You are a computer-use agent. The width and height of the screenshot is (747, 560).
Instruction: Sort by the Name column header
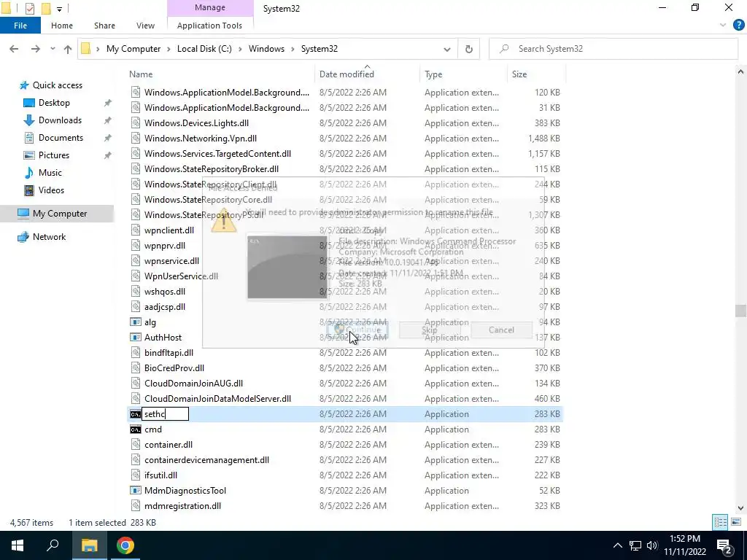pyautogui.click(x=141, y=74)
